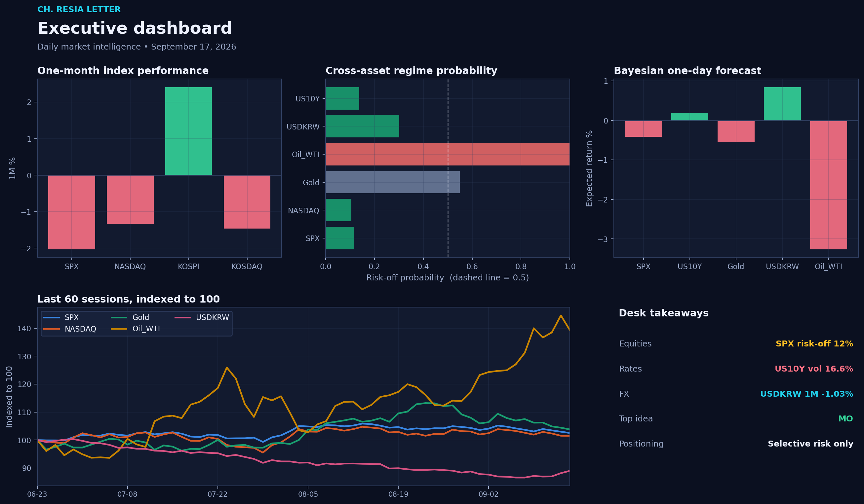
Task: Click the date subtitle 'September 17, 2026'
Action: 193,47
